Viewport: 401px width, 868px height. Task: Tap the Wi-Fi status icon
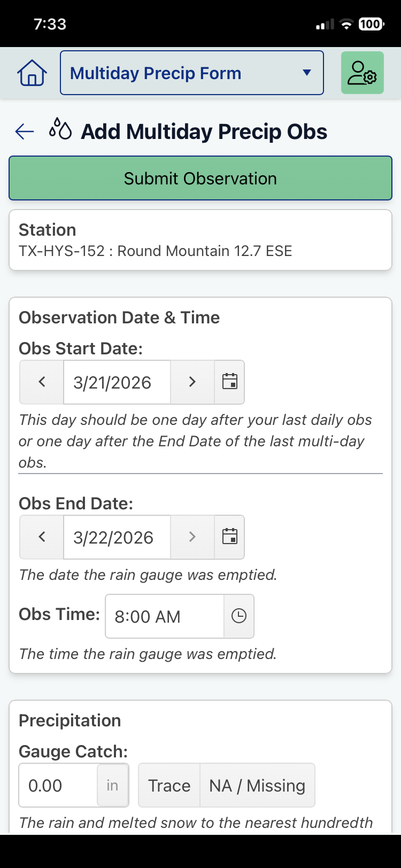[x=347, y=24]
